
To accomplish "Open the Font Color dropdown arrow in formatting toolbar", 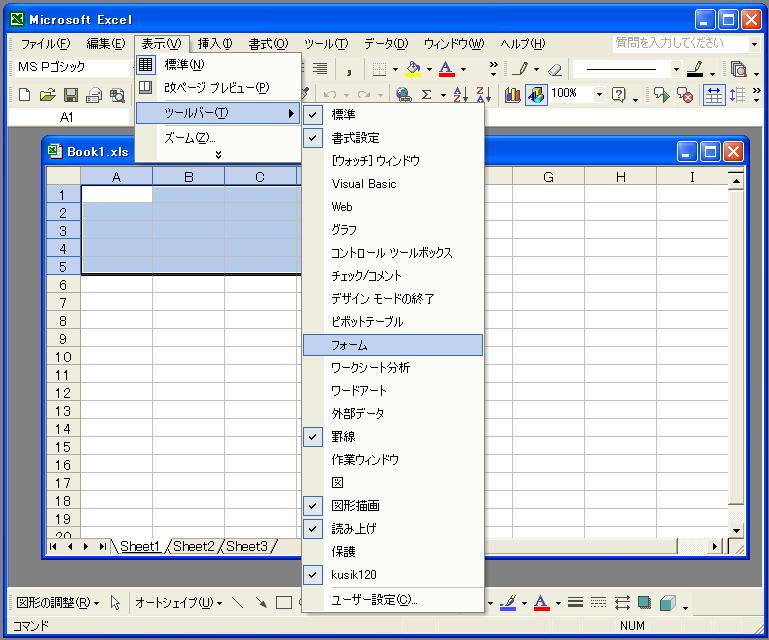I will pyautogui.click(x=463, y=69).
